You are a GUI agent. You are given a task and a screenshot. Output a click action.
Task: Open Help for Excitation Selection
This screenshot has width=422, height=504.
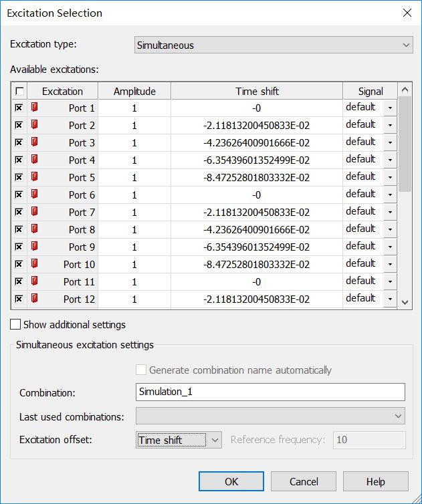pyautogui.click(x=376, y=481)
